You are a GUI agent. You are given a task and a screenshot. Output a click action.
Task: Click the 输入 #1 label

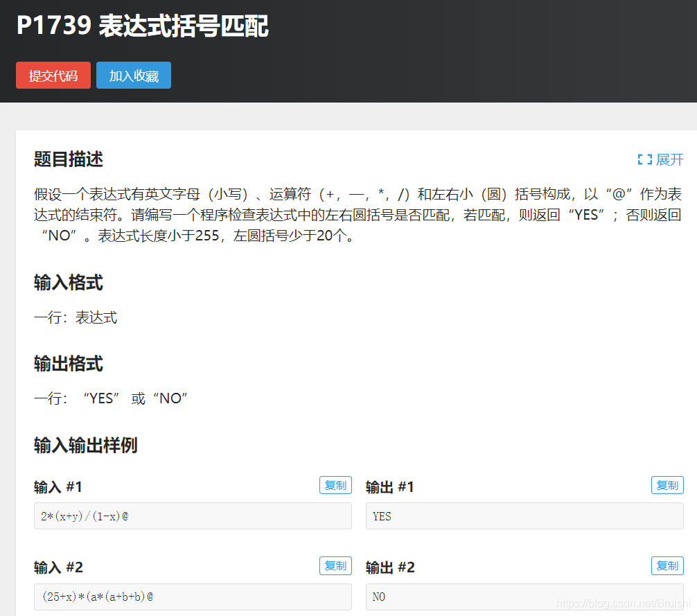pyautogui.click(x=58, y=487)
